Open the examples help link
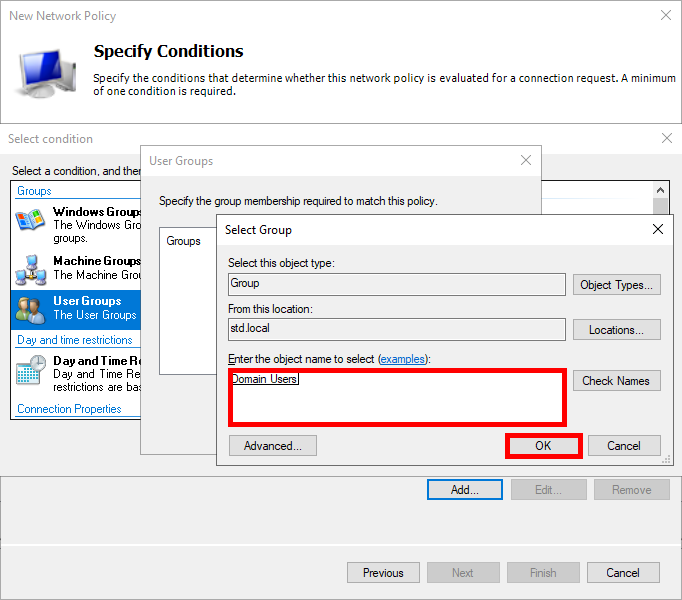 point(403,358)
